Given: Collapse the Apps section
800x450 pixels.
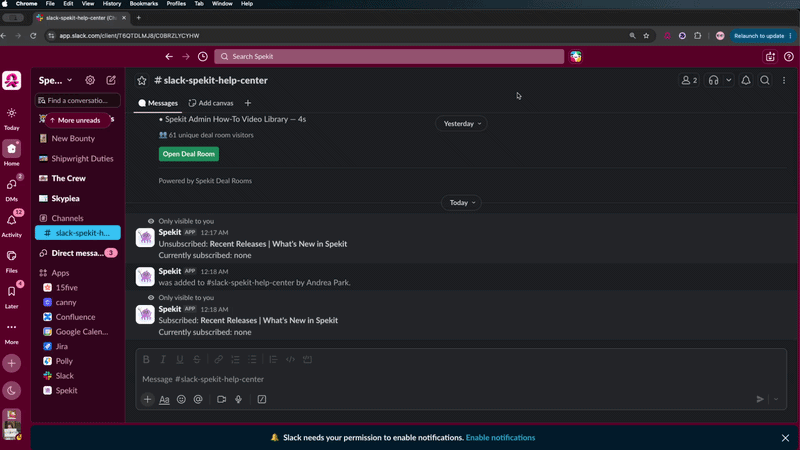Looking at the screenshot, I should [60, 273].
